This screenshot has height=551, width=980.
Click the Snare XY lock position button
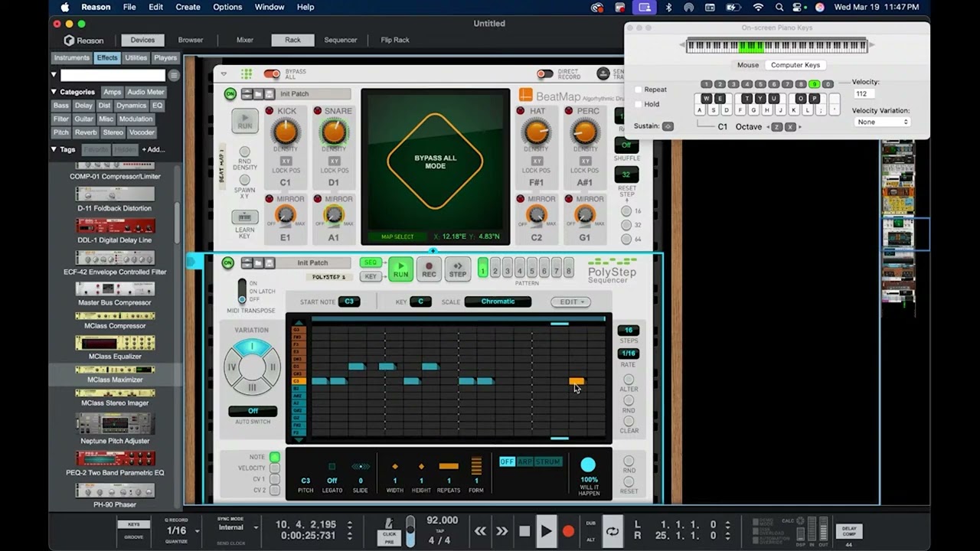(335, 161)
